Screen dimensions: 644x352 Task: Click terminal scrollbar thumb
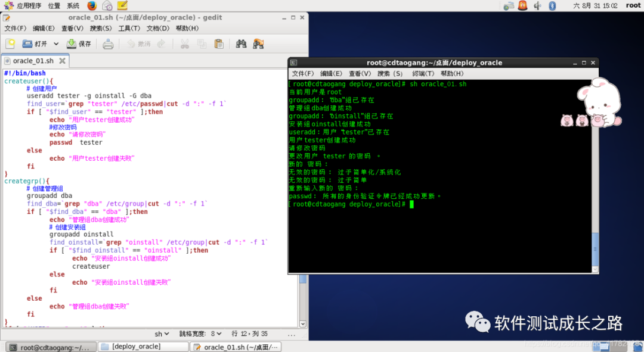595,248
